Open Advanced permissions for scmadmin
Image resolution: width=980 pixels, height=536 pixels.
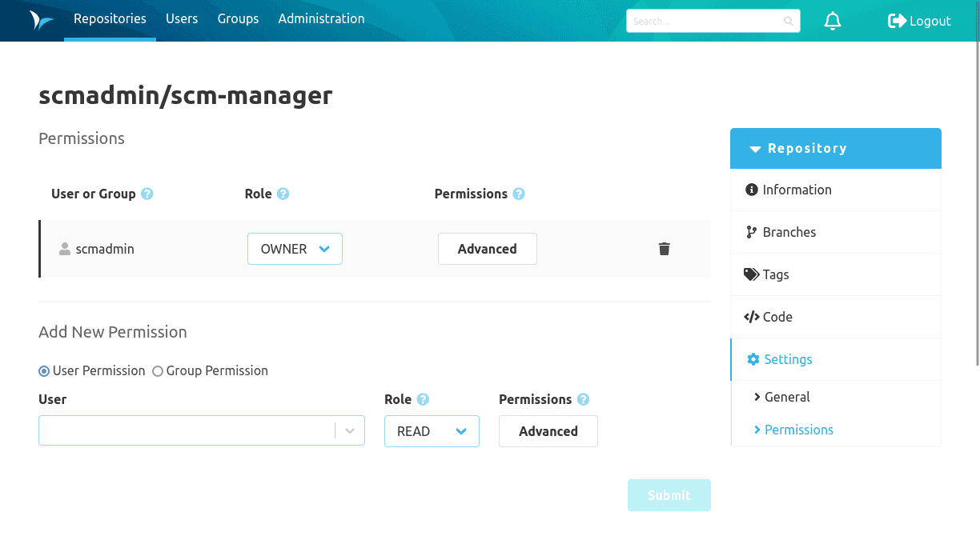tap(487, 249)
